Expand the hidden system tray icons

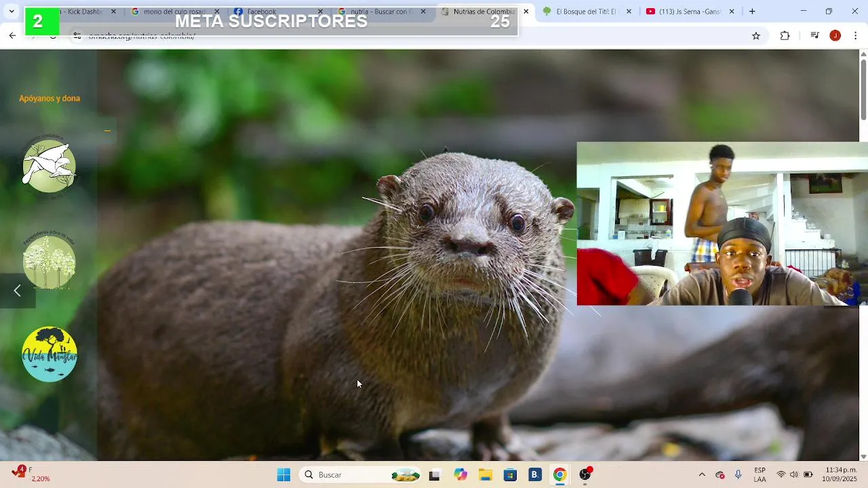click(702, 475)
